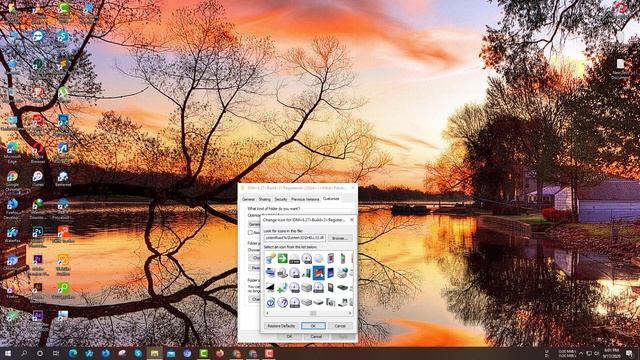
Task: Click Cancel in the Properties window
Action: tap(316, 337)
